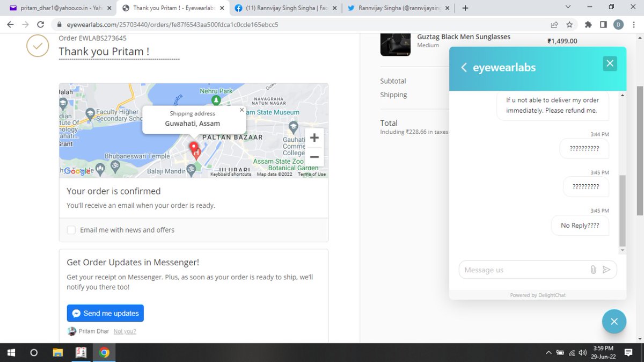Go forward in browser history

point(25,25)
